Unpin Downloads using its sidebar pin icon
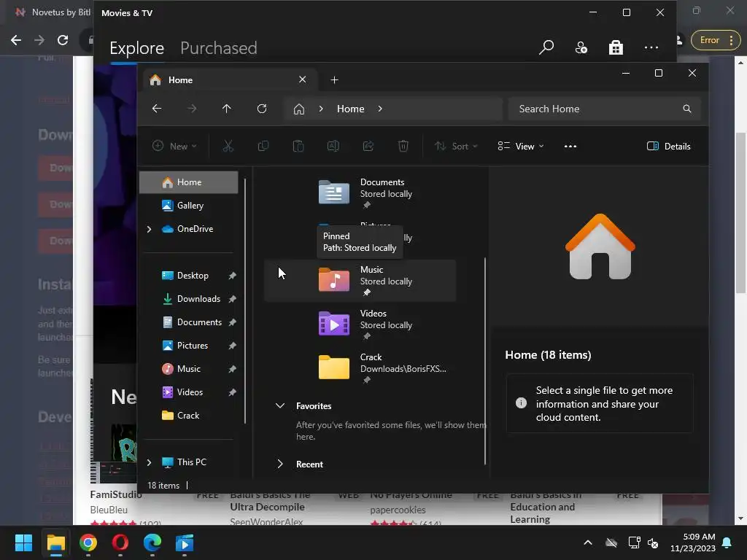 pyautogui.click(x=232, y=299)
